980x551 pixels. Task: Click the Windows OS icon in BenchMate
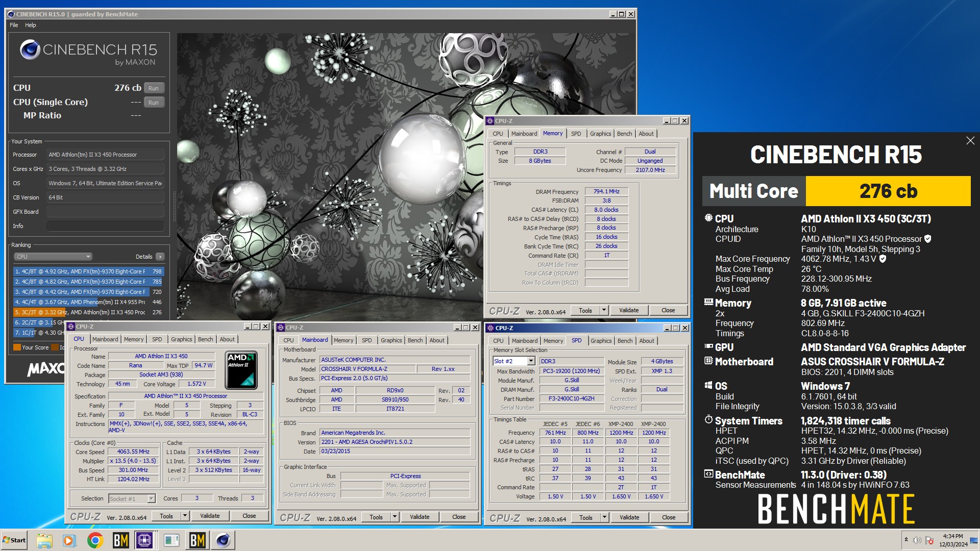pos(708,385)
